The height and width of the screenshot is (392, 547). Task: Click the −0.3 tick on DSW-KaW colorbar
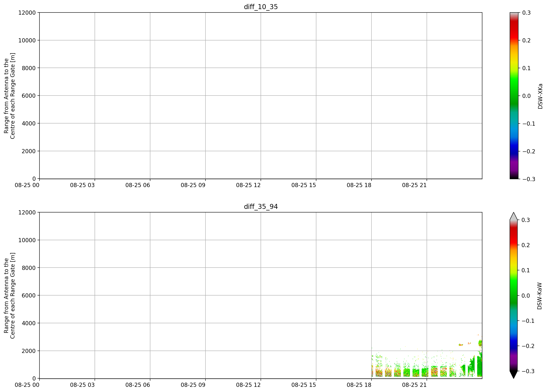(x=528, y=371)
